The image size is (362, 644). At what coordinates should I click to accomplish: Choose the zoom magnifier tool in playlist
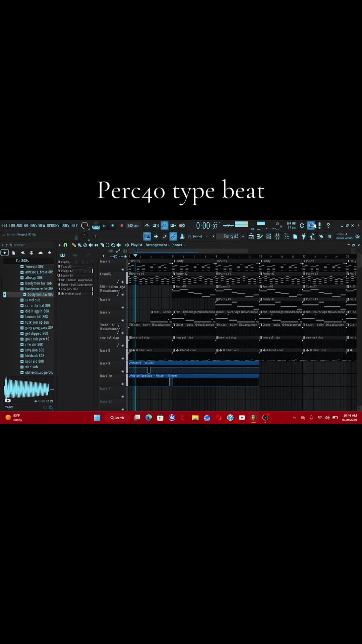[113, 245]
